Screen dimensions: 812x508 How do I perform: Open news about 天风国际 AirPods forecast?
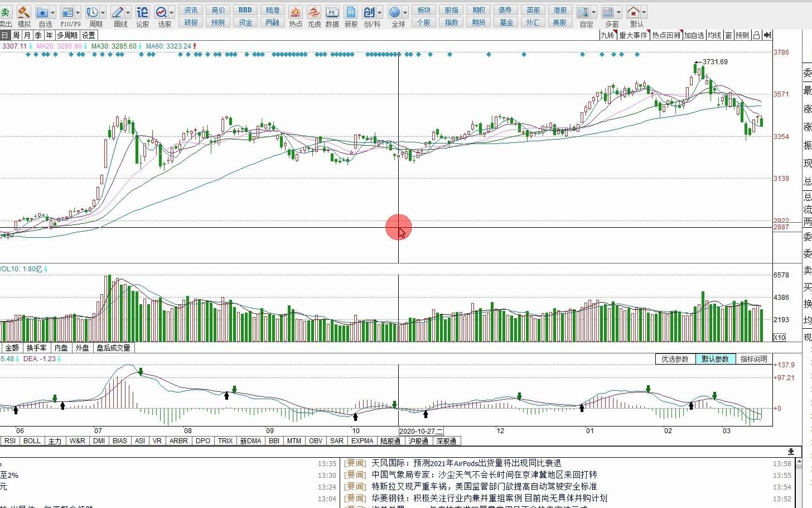pos(466,463)
